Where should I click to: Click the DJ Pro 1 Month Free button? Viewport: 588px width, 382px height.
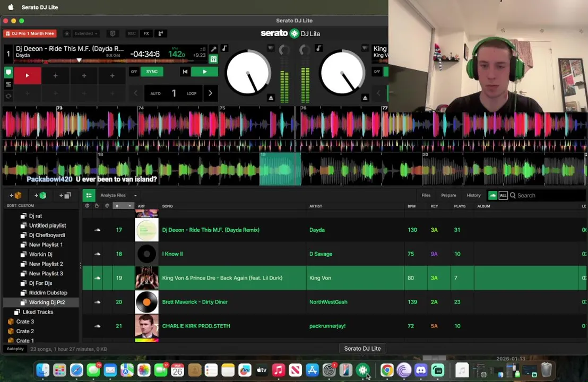click(30, 33)
